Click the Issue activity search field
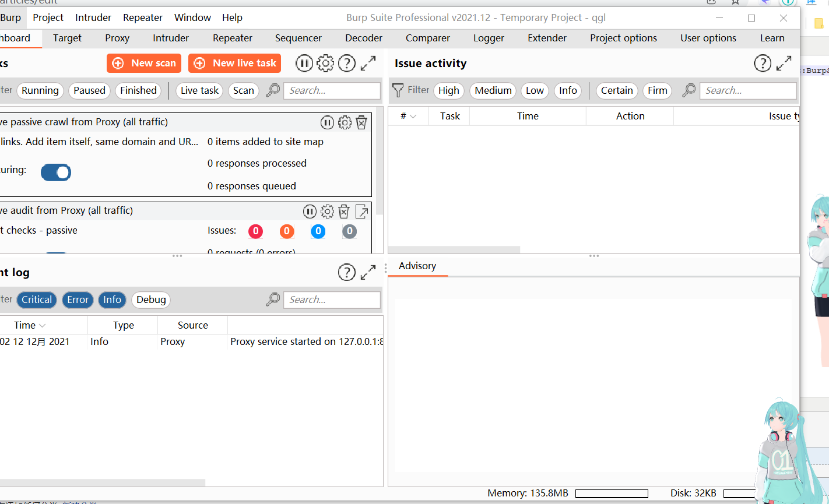The height and width of the screenshot is (504, 829). [x=748, y=90]
